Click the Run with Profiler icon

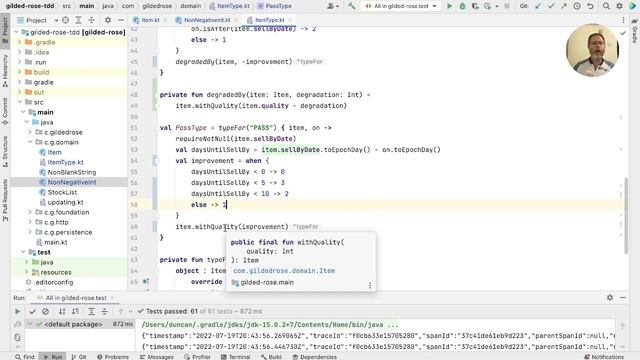coord(488,6)
